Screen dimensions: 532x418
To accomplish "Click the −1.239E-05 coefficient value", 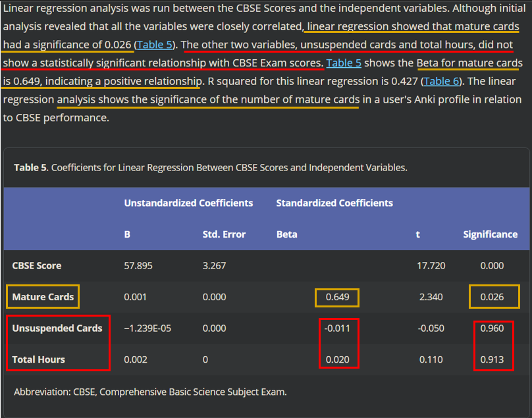I will (147, 328).
